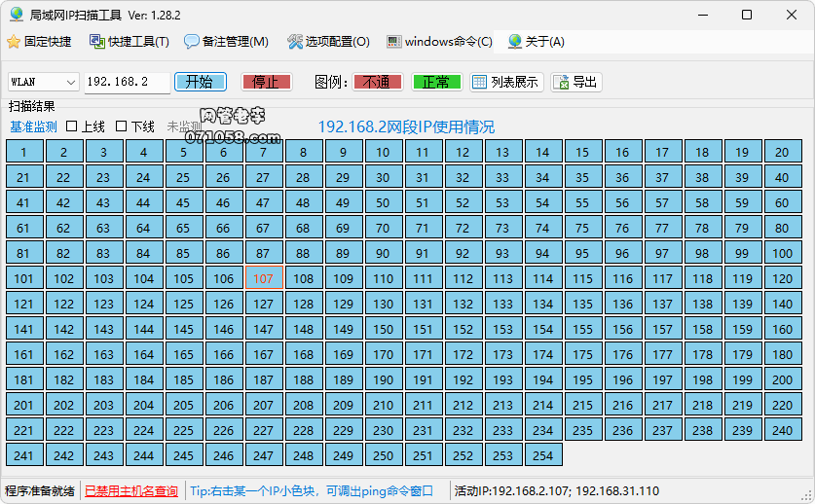Click the app globe icon in title bar

[x=17, y=15]
